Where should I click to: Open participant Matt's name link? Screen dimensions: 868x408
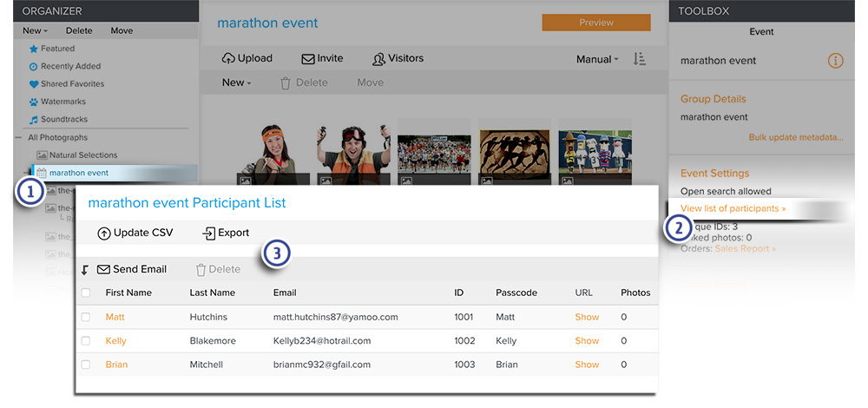[115, 317]
